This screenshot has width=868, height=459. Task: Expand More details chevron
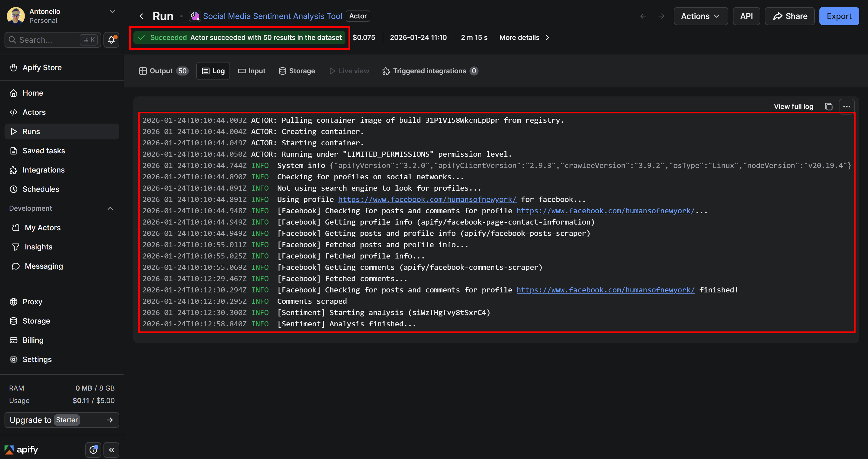click(x=547, y=37)
